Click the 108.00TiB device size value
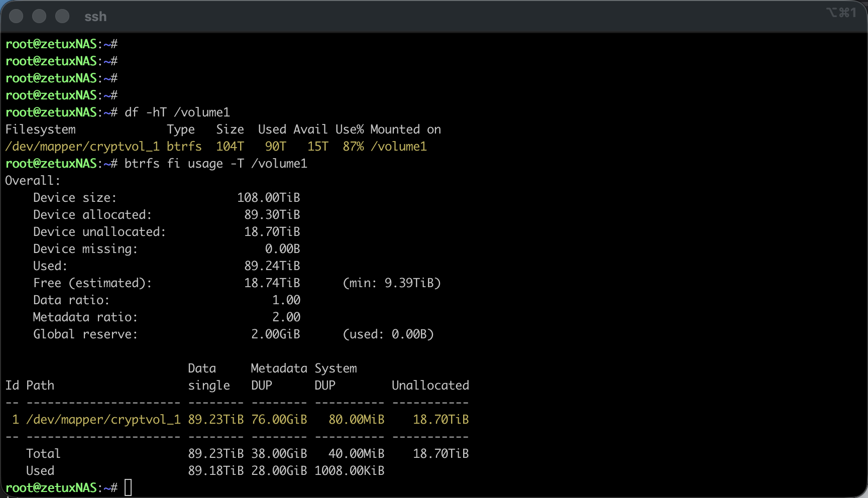 pos(268,198)
